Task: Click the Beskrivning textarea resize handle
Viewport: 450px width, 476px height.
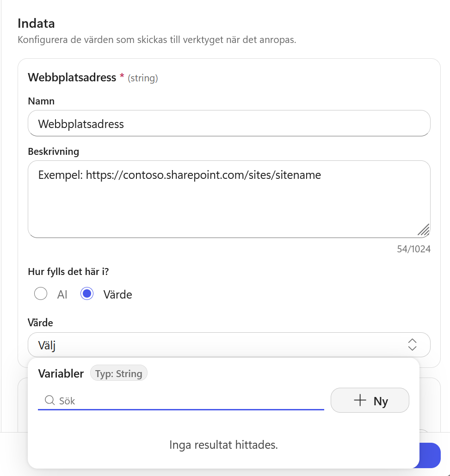Action: tap(424, 230)
